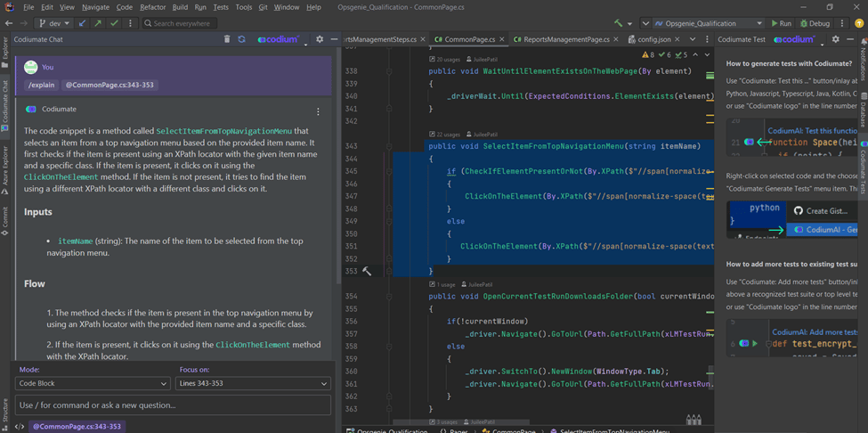Close the ReportsManagementSteps.cs tab
The image size is (868, 433).
(423, 39)
